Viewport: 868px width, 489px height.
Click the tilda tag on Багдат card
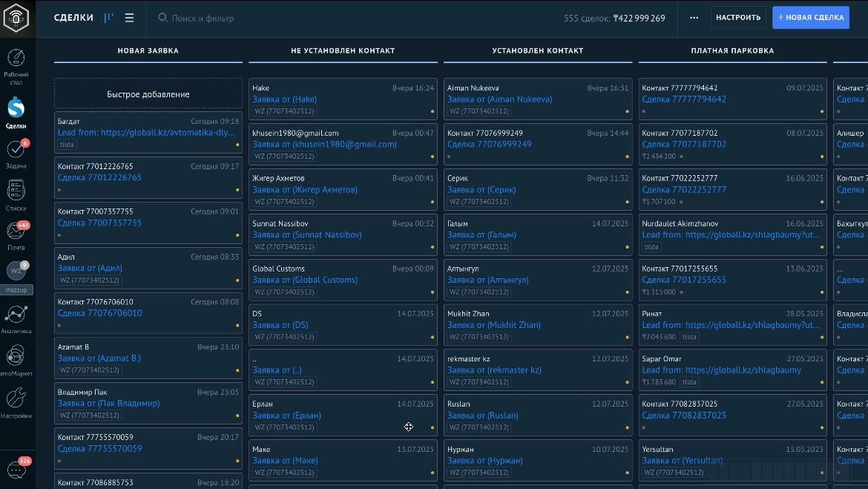coord(67,145)
